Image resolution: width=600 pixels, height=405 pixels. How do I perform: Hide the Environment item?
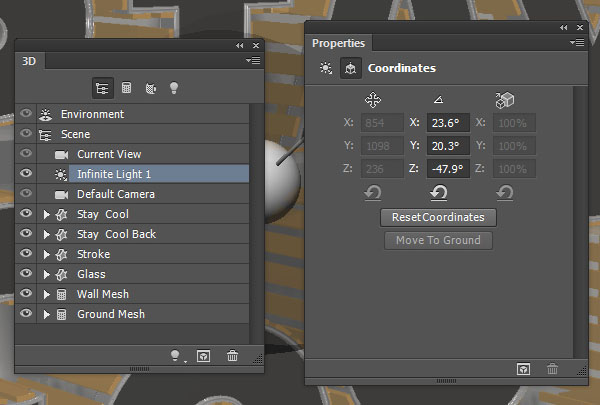click(x=27, y=114)
